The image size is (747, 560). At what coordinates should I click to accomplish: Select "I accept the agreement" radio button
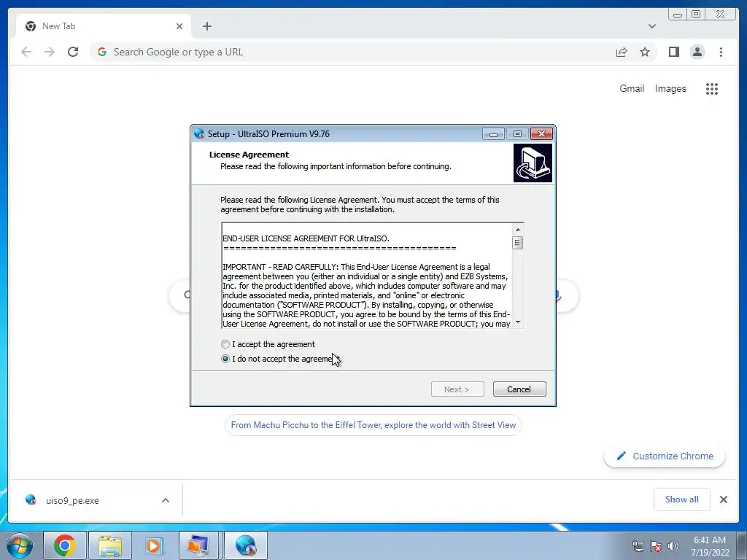225,344
